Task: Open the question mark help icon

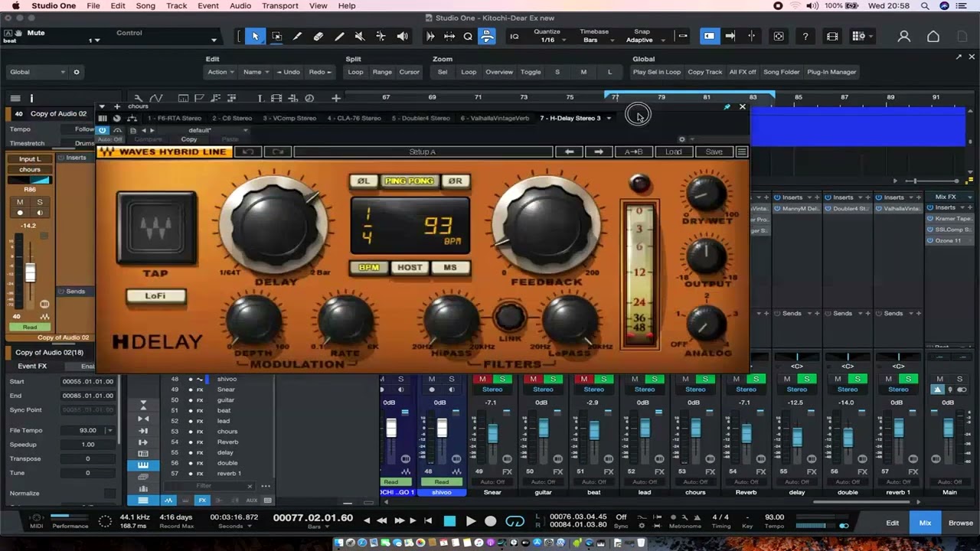Action: (805, 36)
